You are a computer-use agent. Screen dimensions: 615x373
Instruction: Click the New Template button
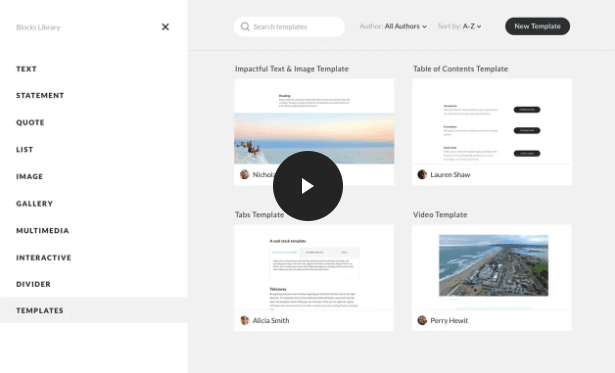click(537, 26)
